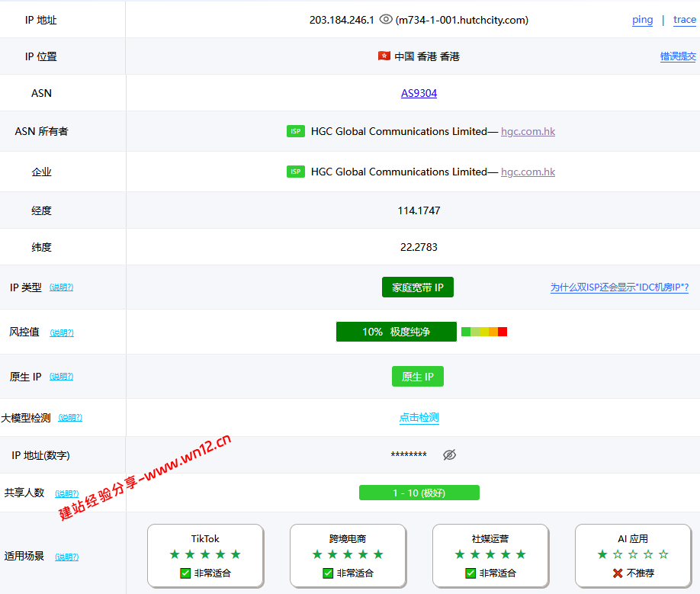Click the one-star rating in AI 应用 card
Image resolution: width=700 pixels, height=594 pixels.
(633, 554)
